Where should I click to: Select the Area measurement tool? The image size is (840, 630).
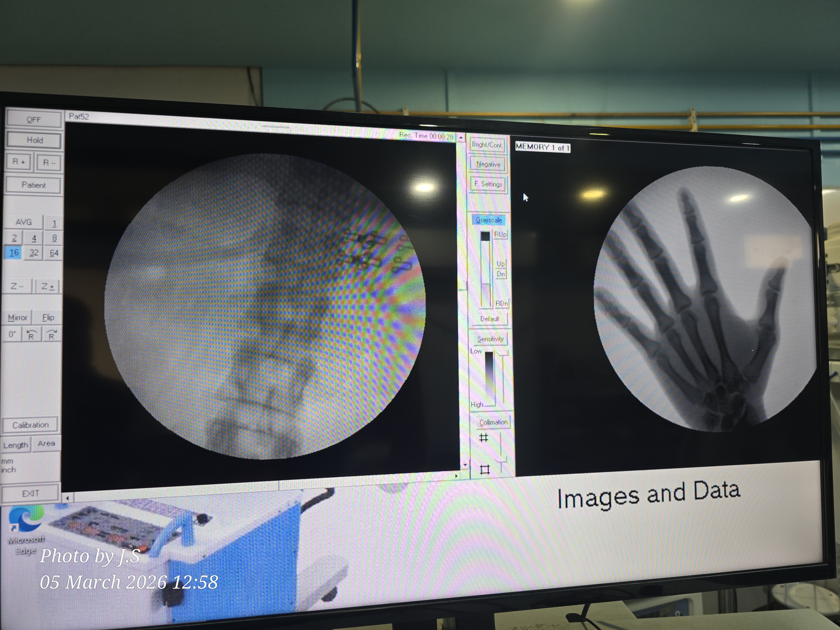46,444
